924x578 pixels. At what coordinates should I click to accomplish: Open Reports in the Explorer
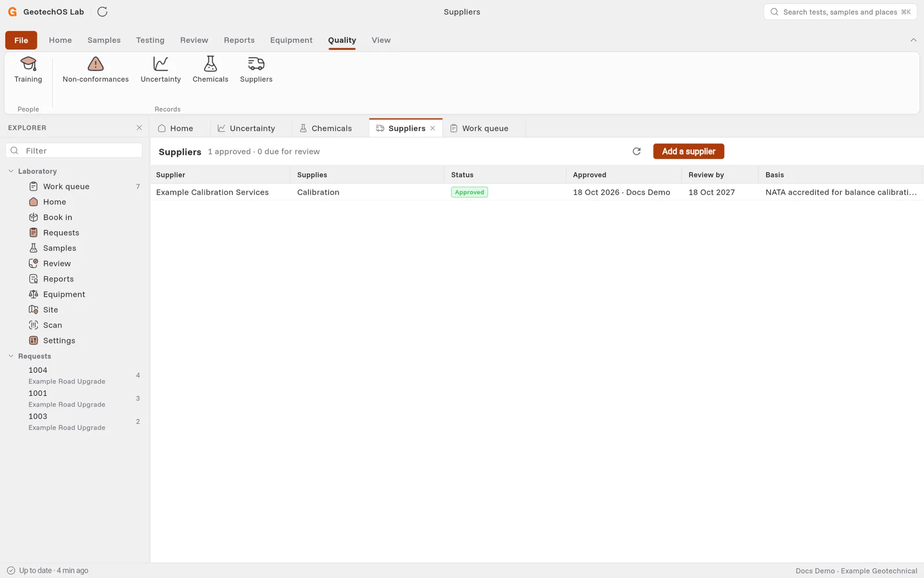[x=74, y=279]
